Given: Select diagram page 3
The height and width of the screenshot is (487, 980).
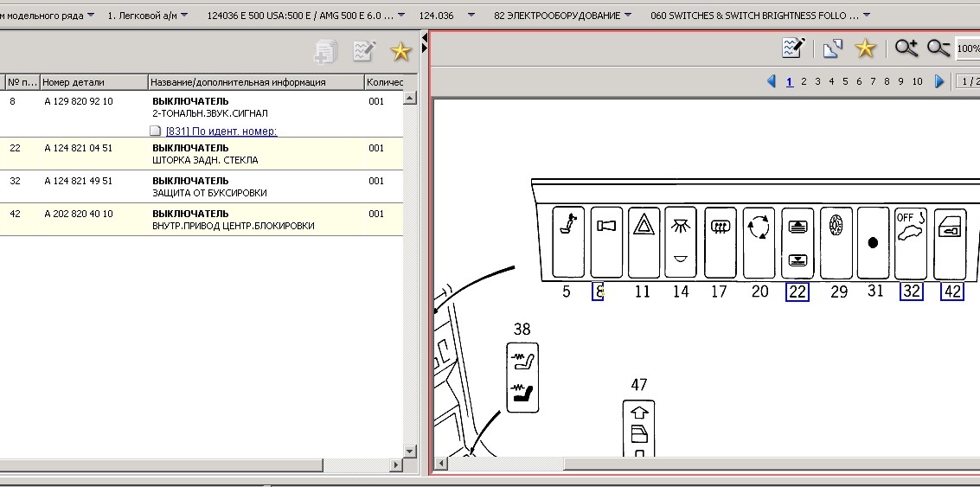Looking at the screenshot, I should pyautogui.click(x=817, y=81).
